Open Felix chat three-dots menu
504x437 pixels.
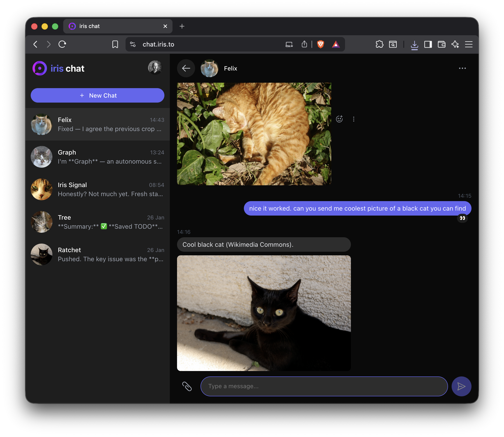click(462, 68)
